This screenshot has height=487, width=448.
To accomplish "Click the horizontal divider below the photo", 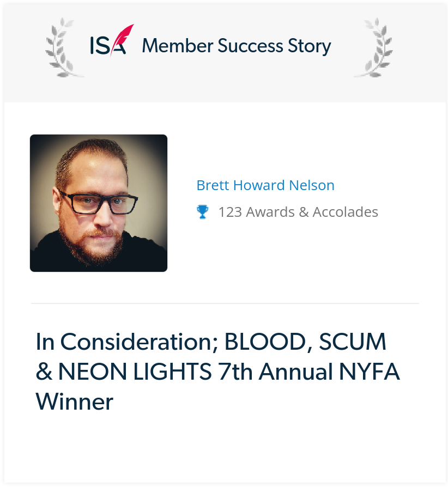I will point(225,303).
